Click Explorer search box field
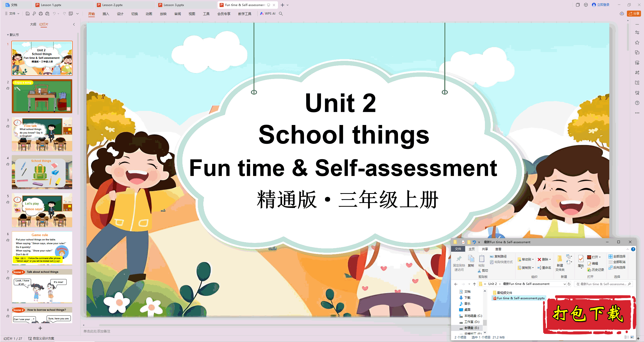The width and height of the screenshot is (644, 342). click(x=603, y=284)
